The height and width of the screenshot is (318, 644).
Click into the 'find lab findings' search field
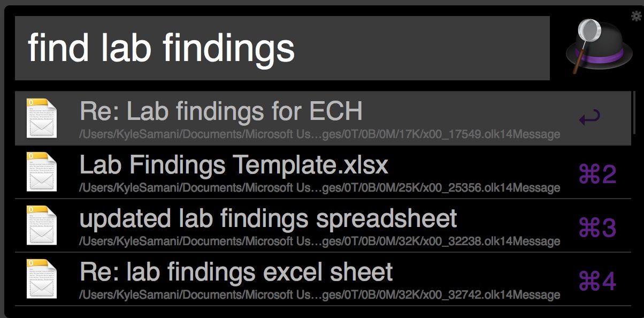282,48
